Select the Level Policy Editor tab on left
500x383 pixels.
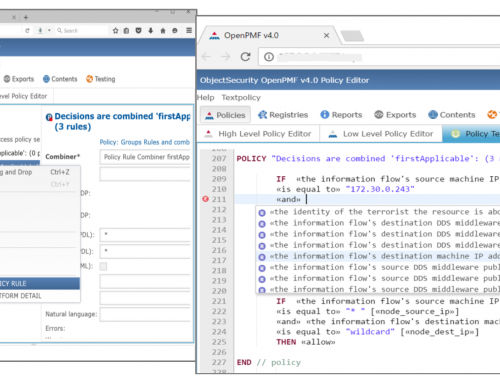click(x=25, y=96)
